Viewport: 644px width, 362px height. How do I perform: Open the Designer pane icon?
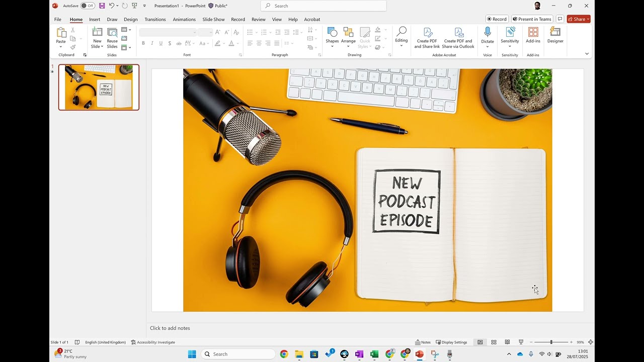click(x=555, y=33)
